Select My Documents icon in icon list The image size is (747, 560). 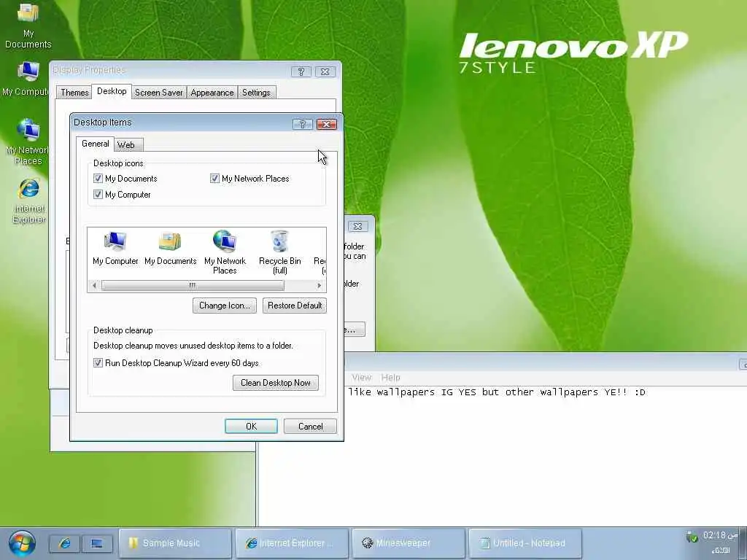coord(170,249)
